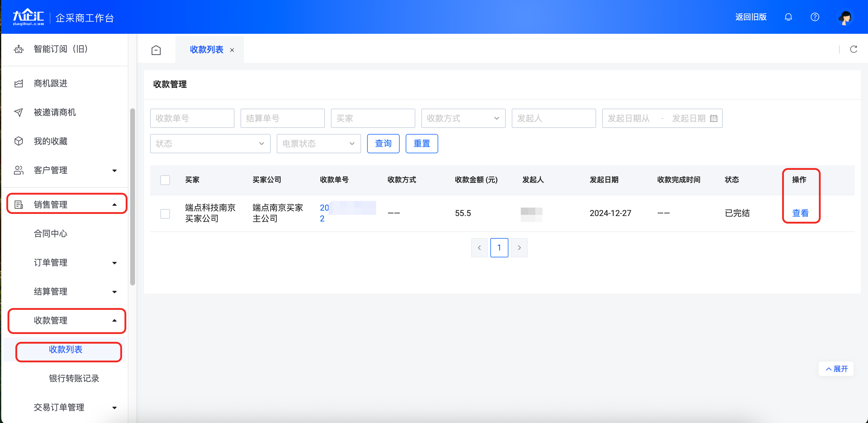The width and height of the screenshot is (868, 423).
Task: Check the 端点科技南京买家公司 row checkbox
Action: coord(165,214)
